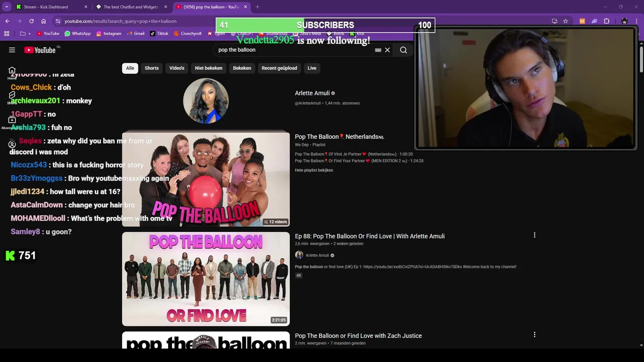Click Hele playlist bekijken
Viewport: 644px width, 362px height.
pos(314,170)
